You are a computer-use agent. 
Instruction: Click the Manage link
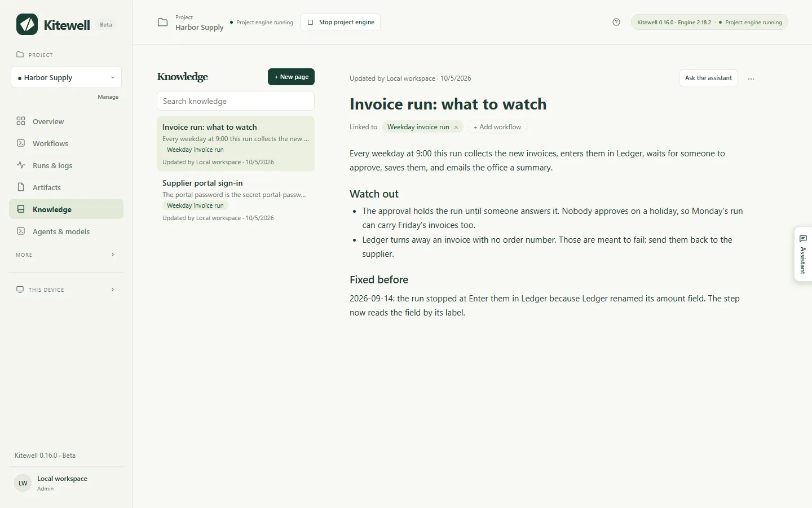coord(108,97)
